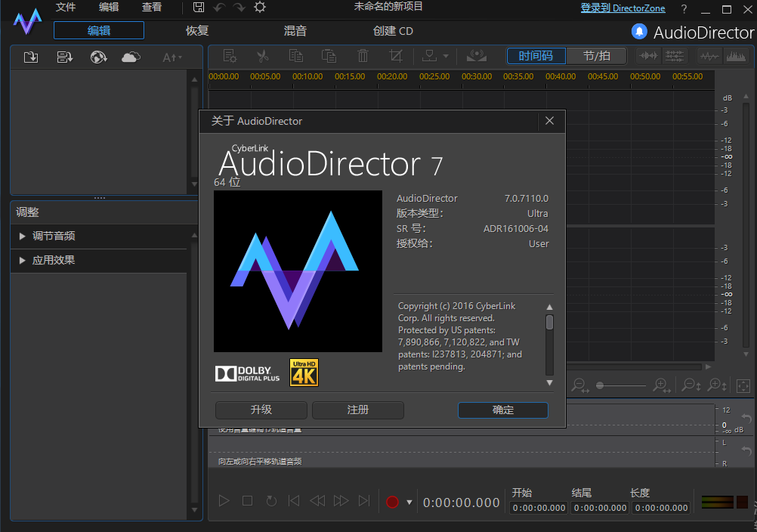Click the CyberLink Cloud icon
The width and height of the screenshot is (757, 532).
[130, 56]
